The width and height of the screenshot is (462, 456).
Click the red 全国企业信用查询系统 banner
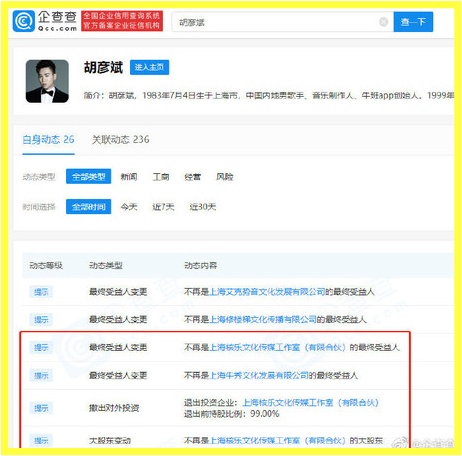point(122,21)
